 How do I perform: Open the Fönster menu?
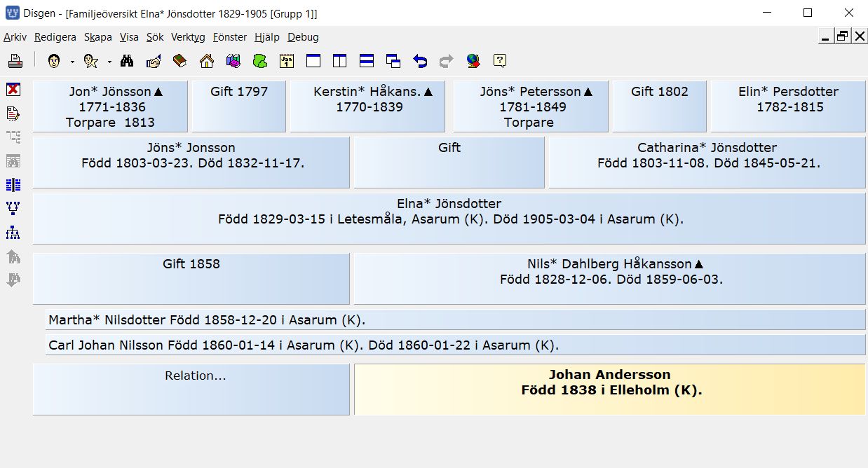pyautogui.click(x=230, y=37)
